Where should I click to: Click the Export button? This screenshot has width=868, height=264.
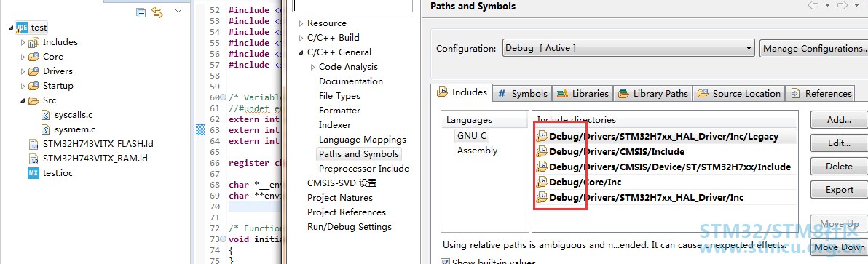839,189
